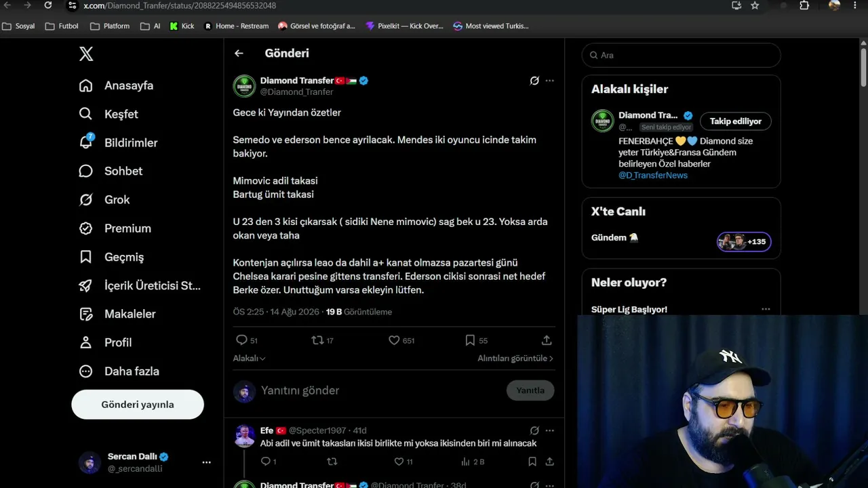
Task: Open Sosyal bookmarks folder
Action: pyautogui.click(x=18, y=26)
